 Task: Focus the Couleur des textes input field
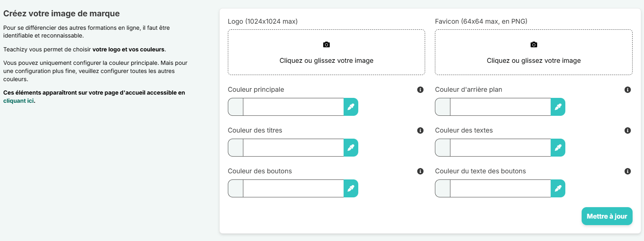pyautogui.click(x=501, y=148)
